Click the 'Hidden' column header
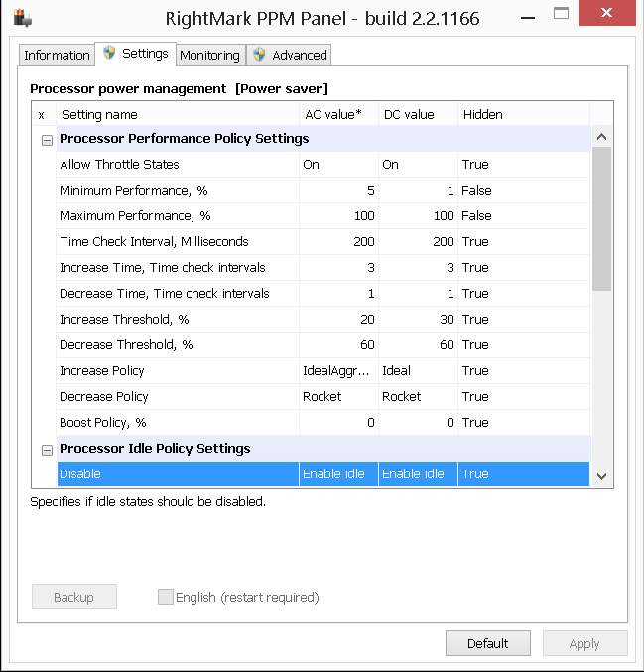This screenshot has height=672, width=644. click(524, 114)
